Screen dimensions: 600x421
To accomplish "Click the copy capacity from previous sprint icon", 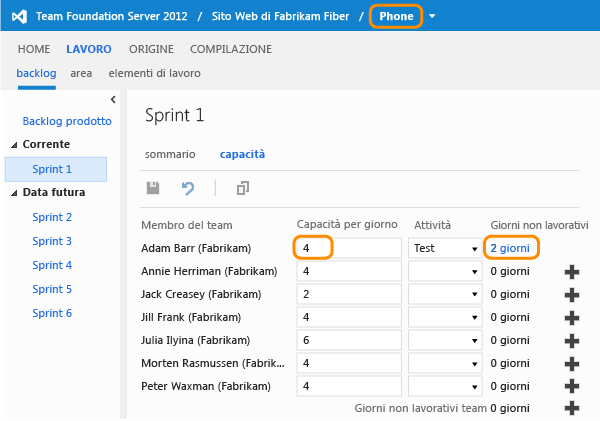I will (243, 188).
